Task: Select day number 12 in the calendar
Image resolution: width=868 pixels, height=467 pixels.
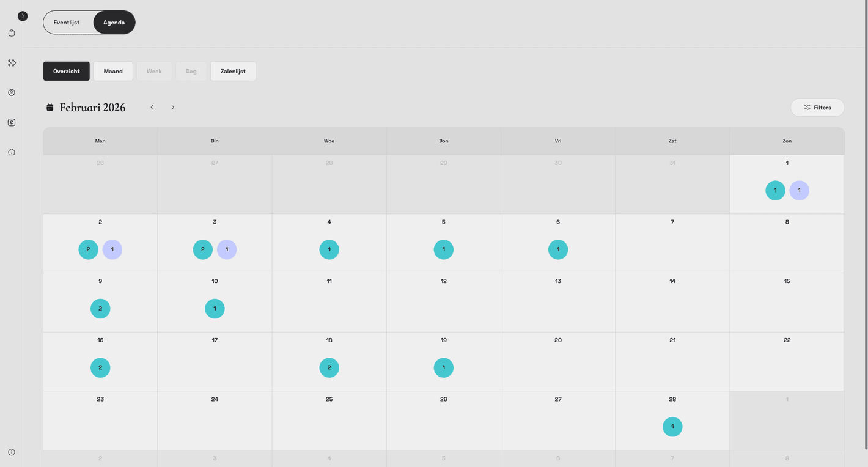Action: (x=444, y=281)
